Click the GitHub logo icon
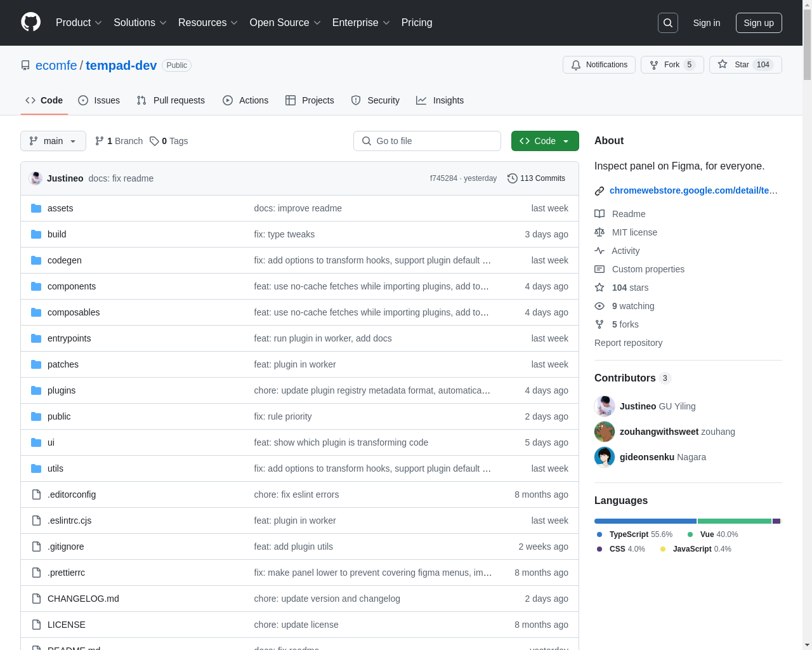 pos(30,22)
